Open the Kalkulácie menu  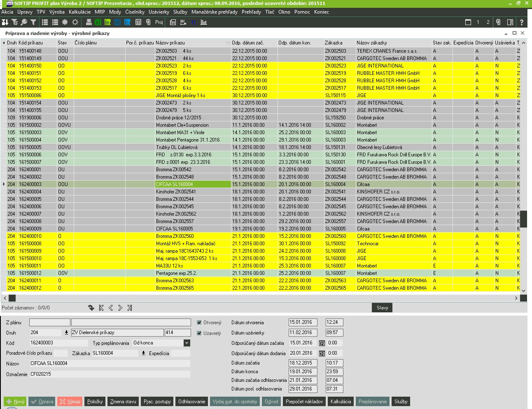79,12
